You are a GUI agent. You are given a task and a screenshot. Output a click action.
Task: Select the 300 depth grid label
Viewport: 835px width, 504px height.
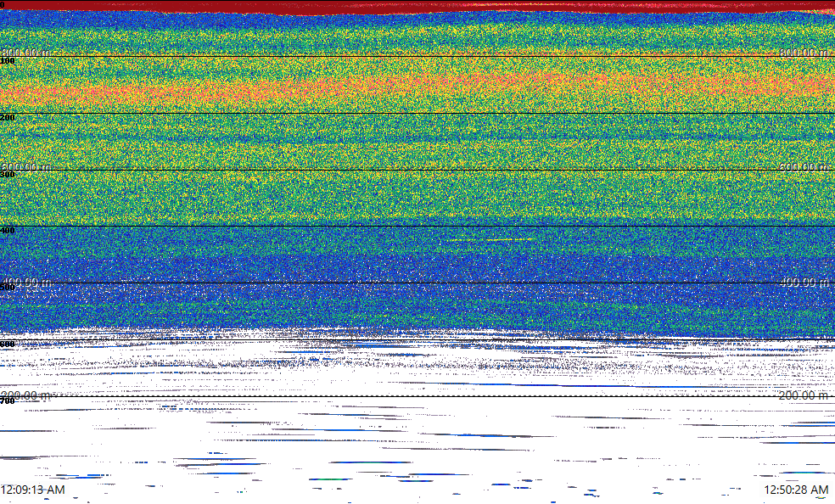click(8, 175)
